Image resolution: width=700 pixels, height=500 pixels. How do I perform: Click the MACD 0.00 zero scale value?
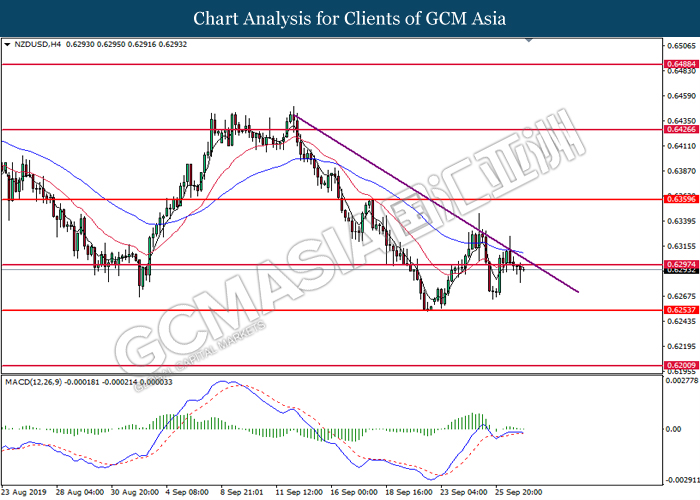pos(673,429)
